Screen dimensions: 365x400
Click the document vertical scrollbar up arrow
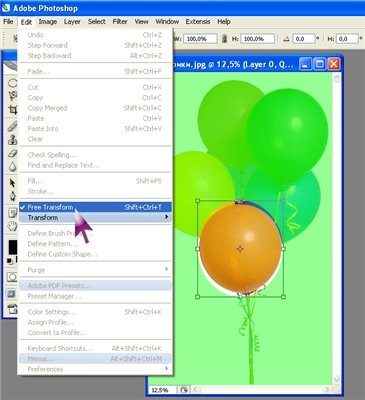[x=337, y=79]
